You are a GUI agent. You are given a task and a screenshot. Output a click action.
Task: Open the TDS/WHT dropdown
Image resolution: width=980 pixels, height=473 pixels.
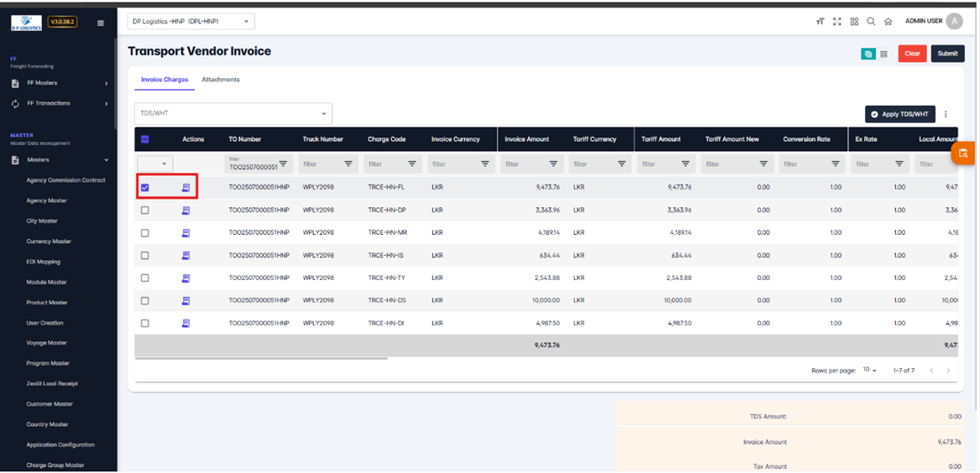point(232,113)
